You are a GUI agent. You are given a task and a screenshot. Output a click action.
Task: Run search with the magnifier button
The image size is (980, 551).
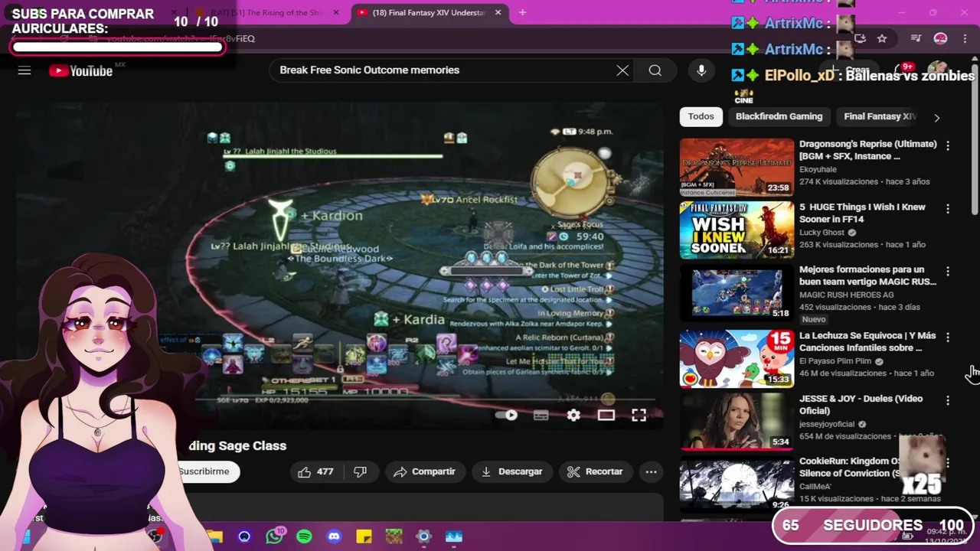coord(655,70)
